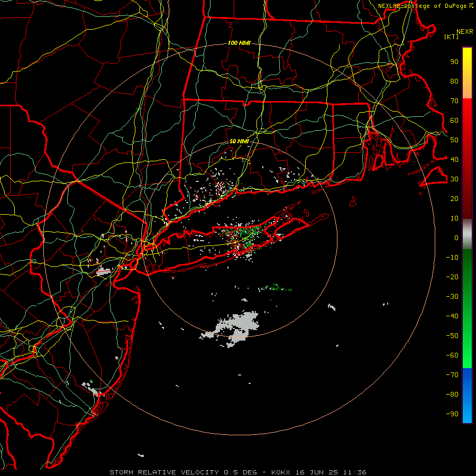This screenshot has height=476, width=476.
Task: Click the "NEXR" label at top right
Action: click(465, 32)
